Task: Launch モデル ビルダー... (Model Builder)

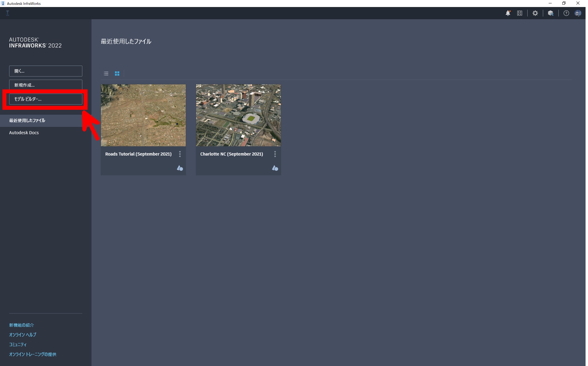Action: click(46, 99)
